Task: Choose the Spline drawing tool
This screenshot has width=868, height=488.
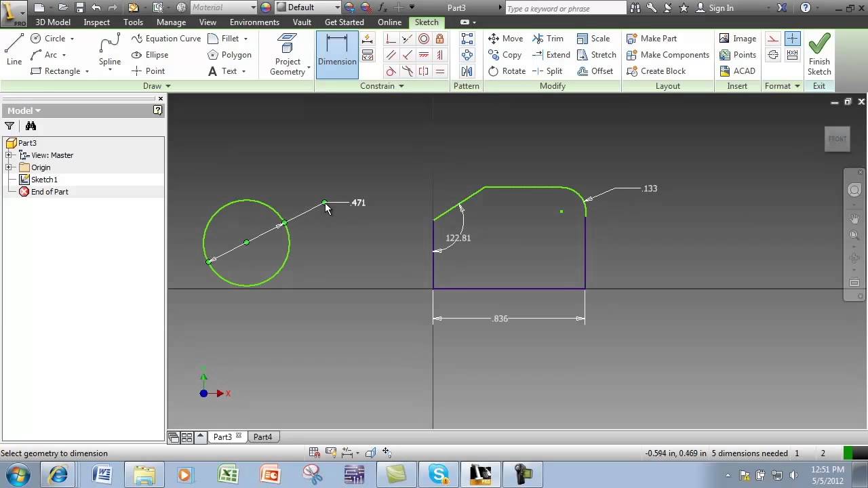Action: tap(110, 49)
